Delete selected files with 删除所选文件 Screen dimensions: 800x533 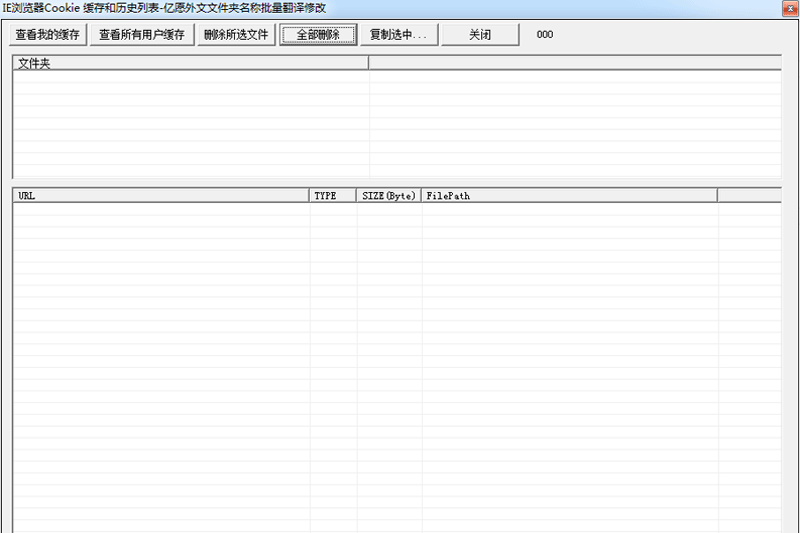coord(236,35)
